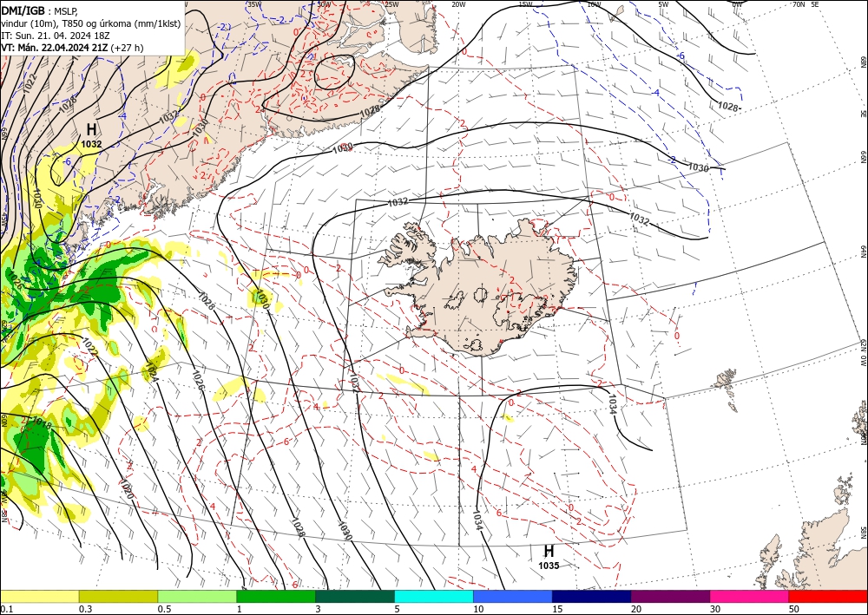Click the 1018 isobar label
Viewport: 868px width, 615px height.
click(42, 423)
